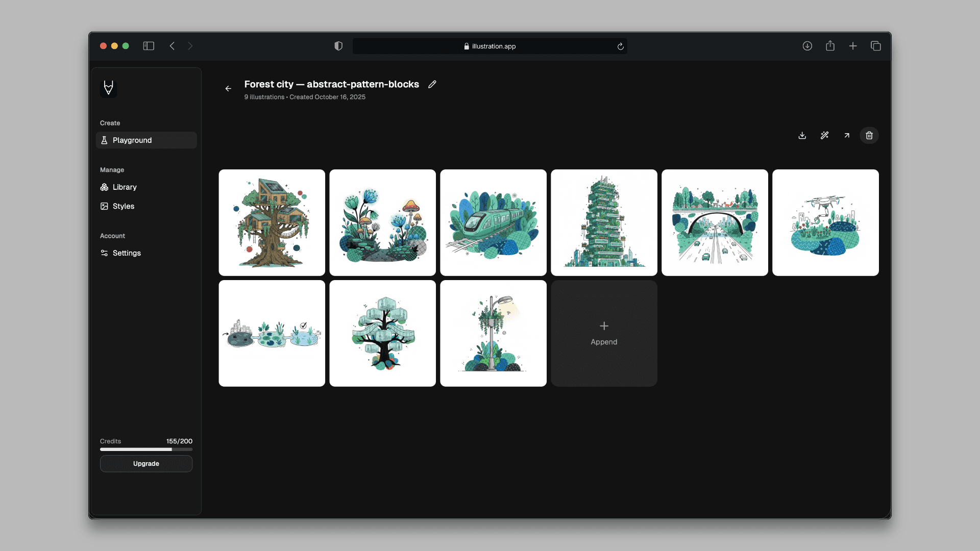Open Styles from the Manage section
The image size is (980, 551).
pos(122,206)
